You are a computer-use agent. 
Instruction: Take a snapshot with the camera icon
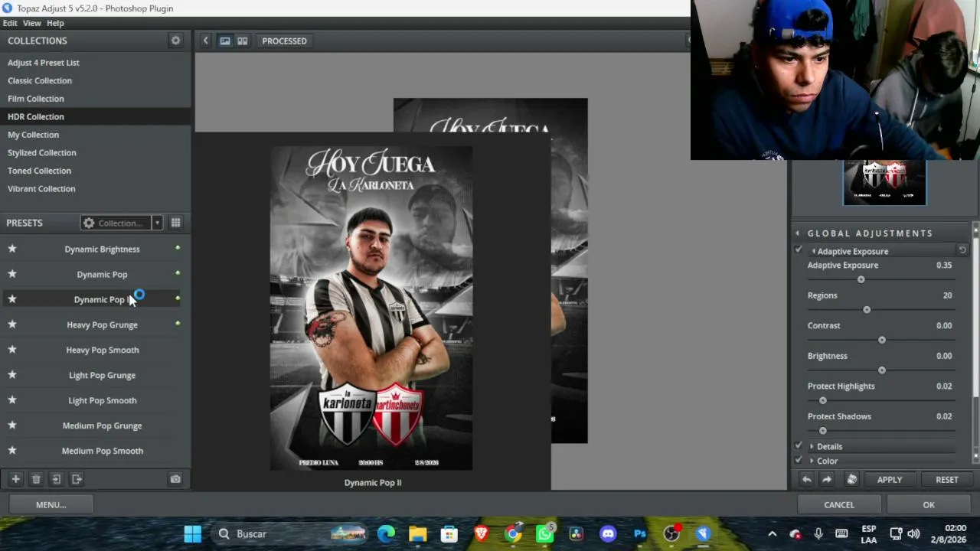pos(175,479)
